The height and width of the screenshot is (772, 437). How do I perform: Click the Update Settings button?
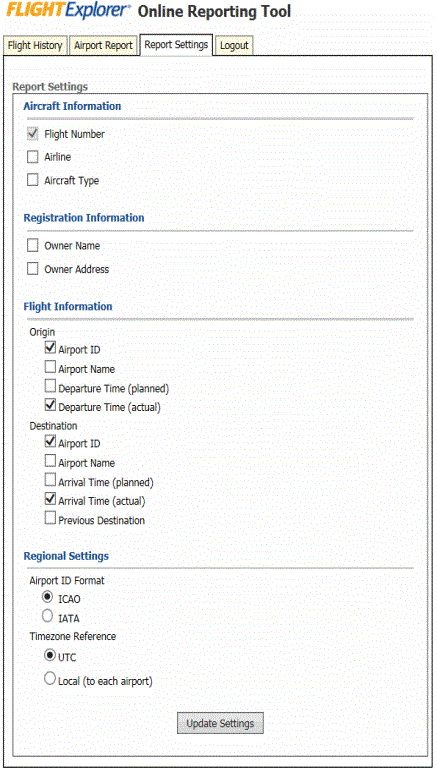coord(220,723)
